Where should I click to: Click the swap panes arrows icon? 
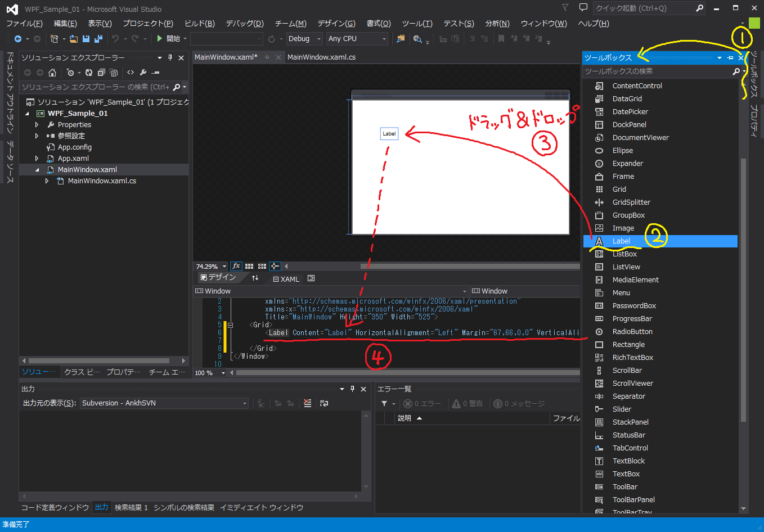tap(255, 278)
